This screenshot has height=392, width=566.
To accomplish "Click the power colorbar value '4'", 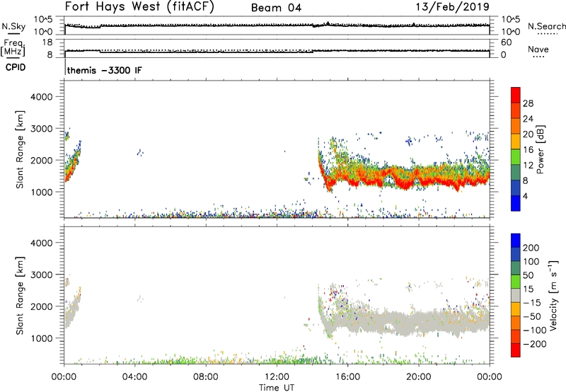I will click(x=525, y=196).
